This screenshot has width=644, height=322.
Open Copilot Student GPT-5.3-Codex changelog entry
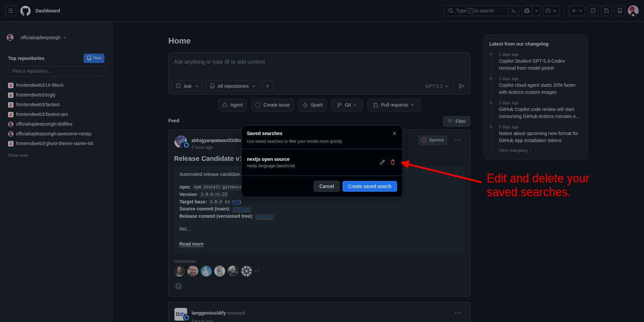coord(532,65)
